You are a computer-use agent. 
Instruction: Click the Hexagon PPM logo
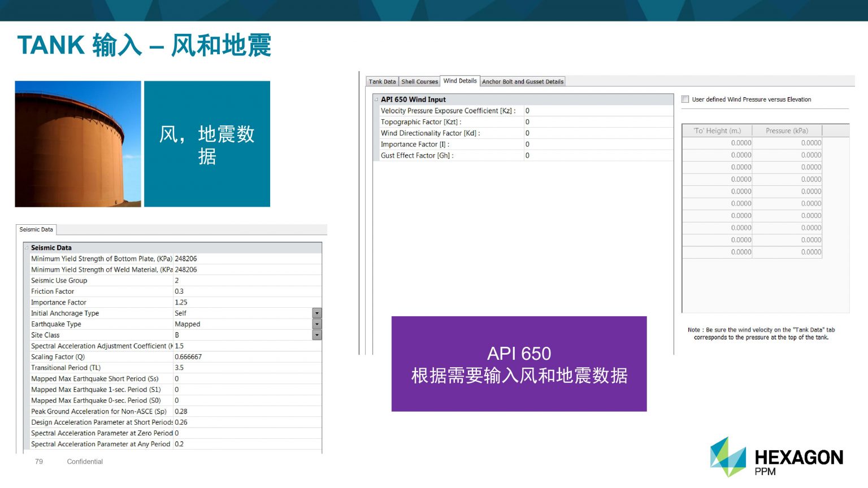776,457
